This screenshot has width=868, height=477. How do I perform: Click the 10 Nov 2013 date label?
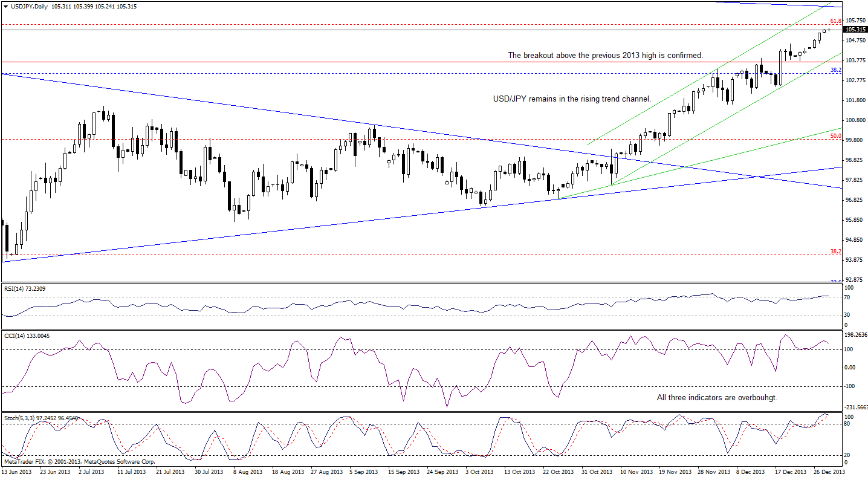pos(636,471)
